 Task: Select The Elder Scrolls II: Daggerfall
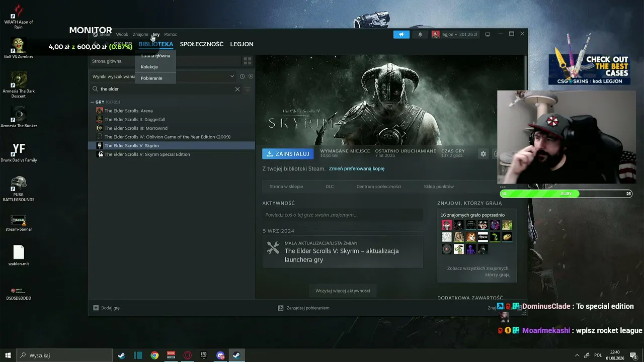[x=172, y=120]
